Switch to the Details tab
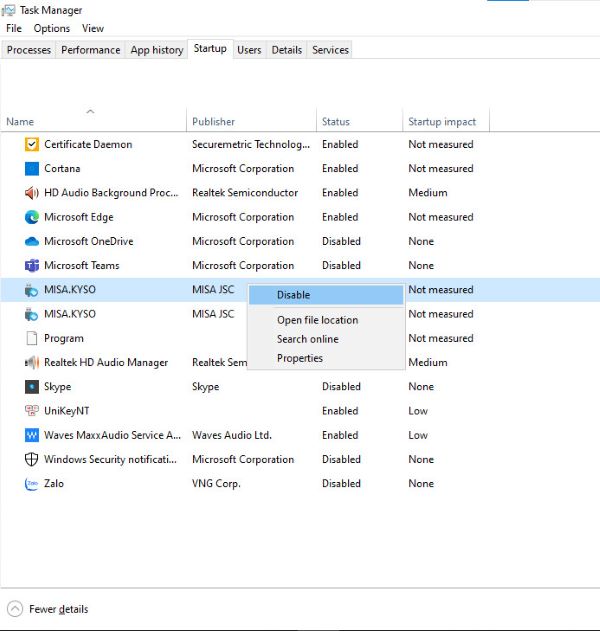Viewport: 600px width, 631px height. [x=287, y=50]
